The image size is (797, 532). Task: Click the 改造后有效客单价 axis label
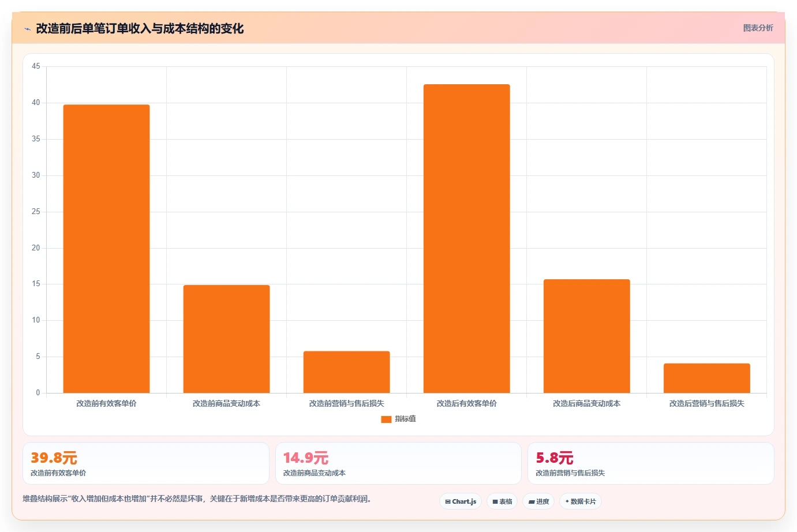[x=466, y=404]
